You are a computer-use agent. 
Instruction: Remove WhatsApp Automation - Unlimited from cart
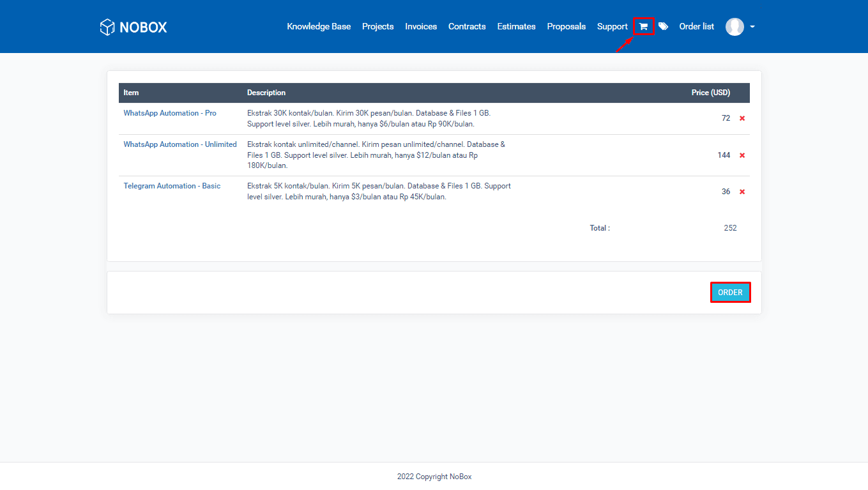(742, 155)
